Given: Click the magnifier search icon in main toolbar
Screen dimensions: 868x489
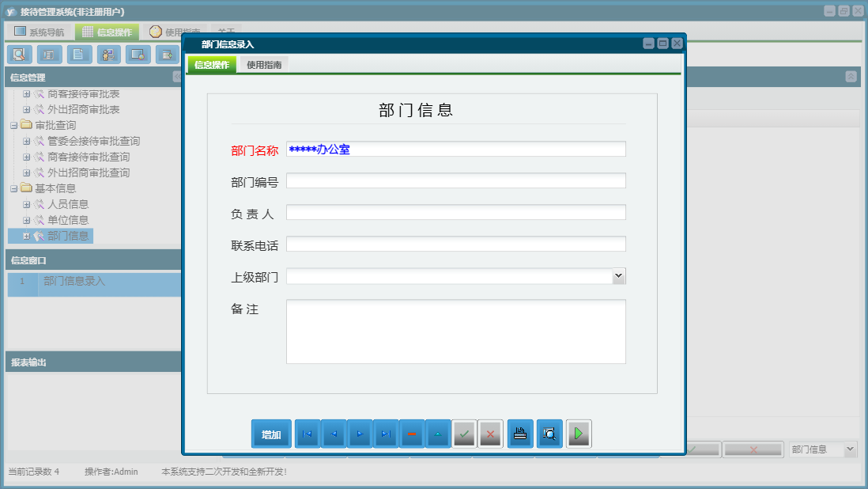Looking at the screenshot, I should (x=19, y=55).
